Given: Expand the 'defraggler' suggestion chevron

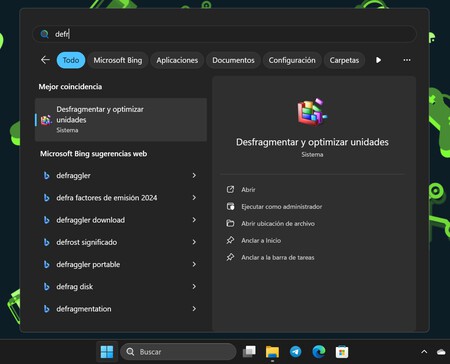Looking at the screenshot, I should [194, 175].
